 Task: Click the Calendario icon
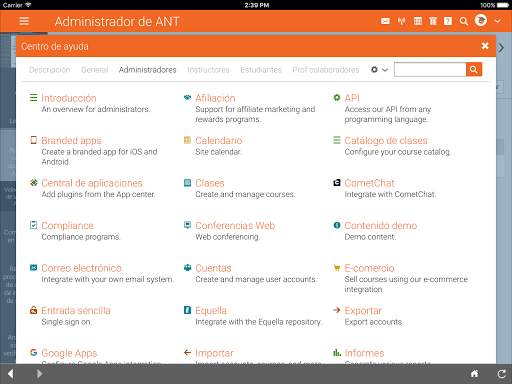click(x=187, y=140)
